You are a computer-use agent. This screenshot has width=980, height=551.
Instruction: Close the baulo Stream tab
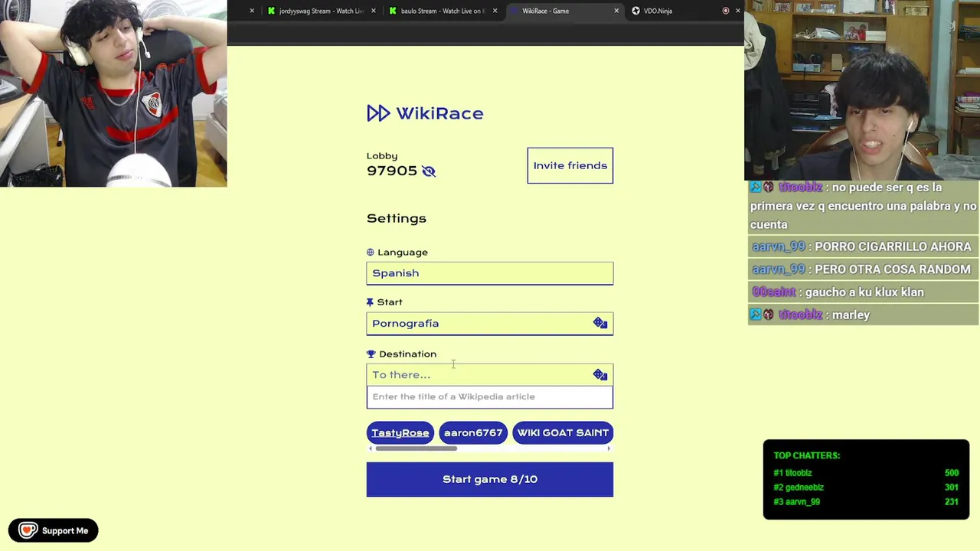coord(495,11)
